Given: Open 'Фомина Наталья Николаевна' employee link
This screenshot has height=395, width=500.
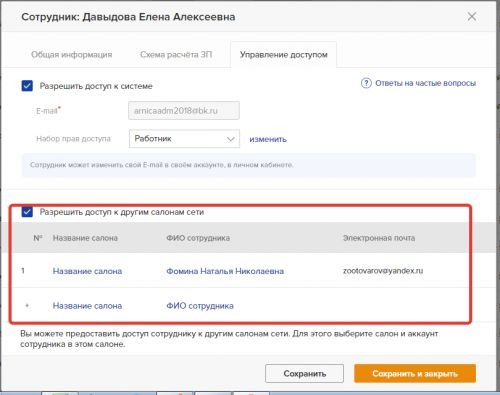Looking at the screenshot, I should click(225, 271).
